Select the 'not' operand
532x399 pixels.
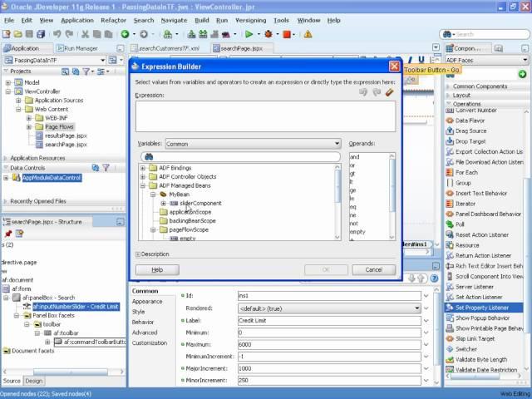coord(354,224)
